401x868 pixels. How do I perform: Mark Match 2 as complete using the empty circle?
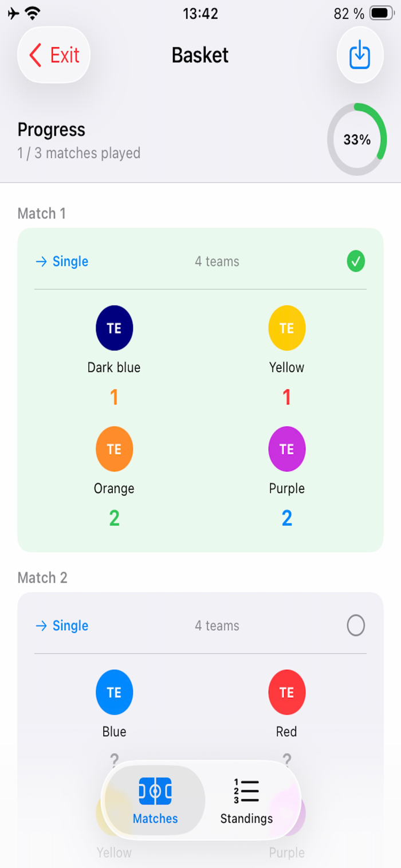click(x=356, y=626)
